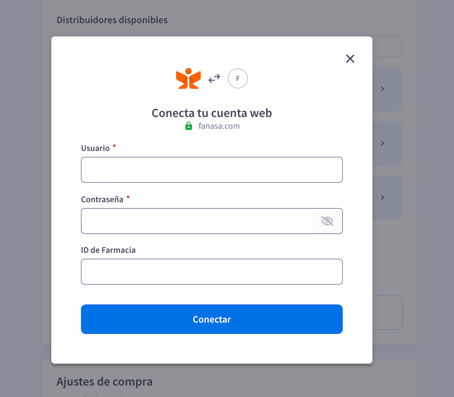The image size is (454, 397).
Task: Expand the third distributor row chevron
Action: tap(383, 198)
